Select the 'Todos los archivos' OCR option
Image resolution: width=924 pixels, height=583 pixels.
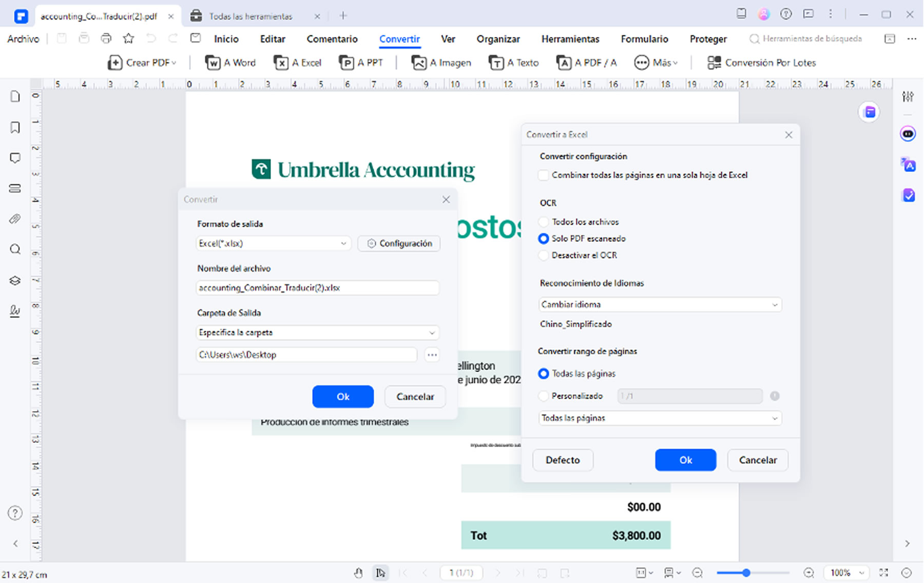544,222
